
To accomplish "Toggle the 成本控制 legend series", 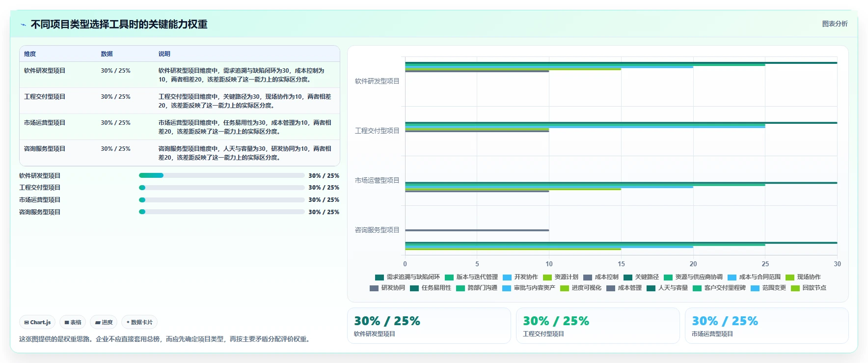I will [x=601, y=277].
